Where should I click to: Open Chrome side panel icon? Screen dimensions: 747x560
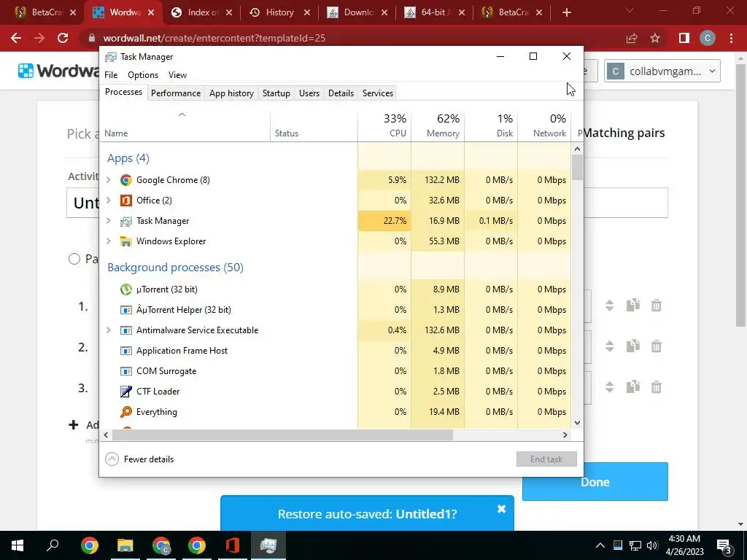(x=684, y=38)
